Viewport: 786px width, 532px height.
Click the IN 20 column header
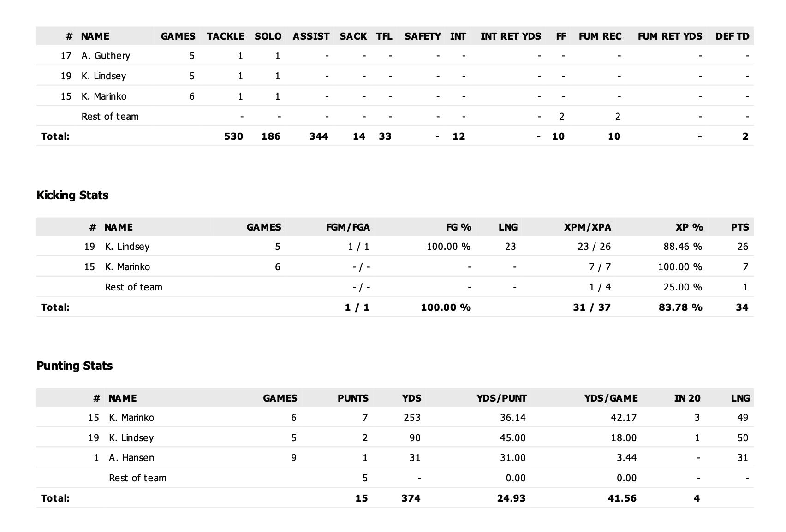click(687, 398)
